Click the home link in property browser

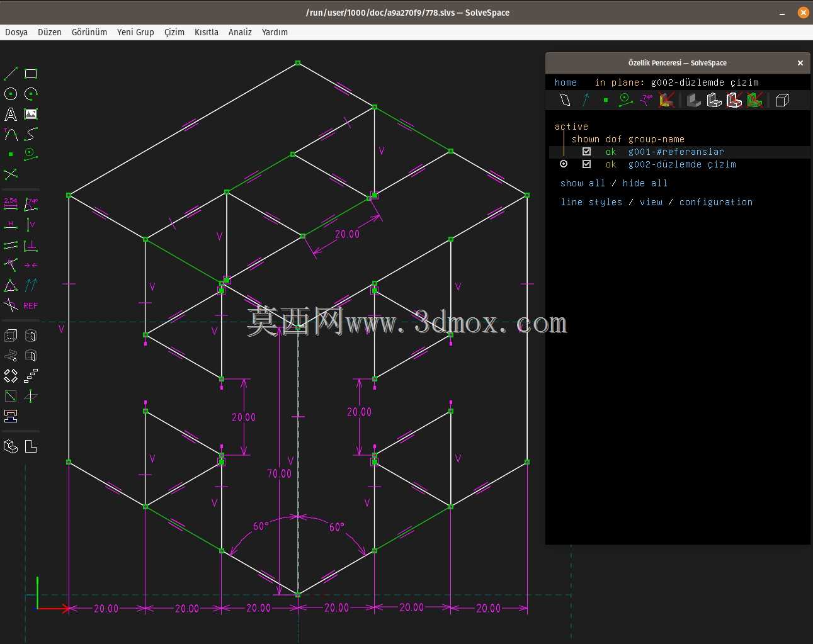(x=566, y=82)
